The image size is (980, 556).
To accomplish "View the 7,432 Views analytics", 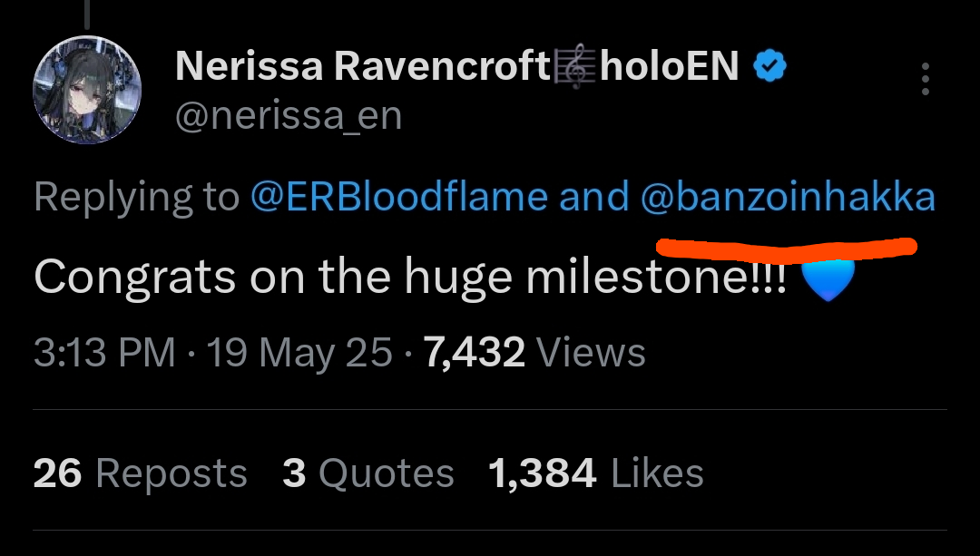I will tap(534, 353).
